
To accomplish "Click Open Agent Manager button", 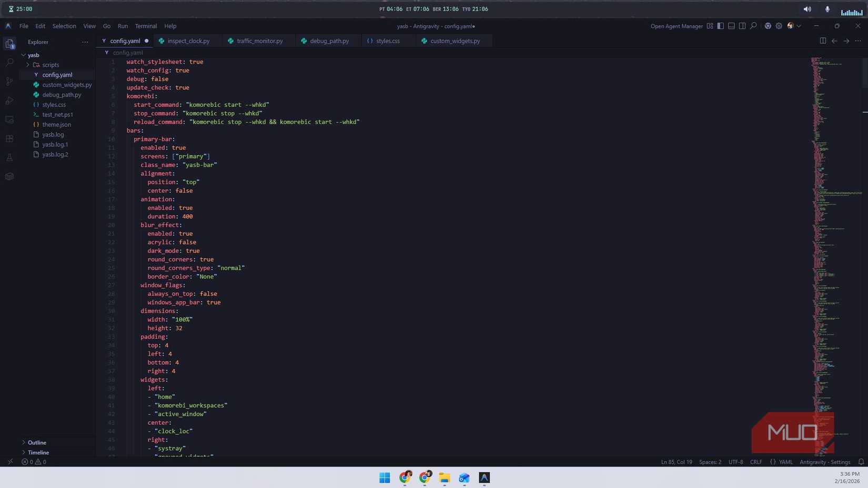I will click(x=676, y=26).
